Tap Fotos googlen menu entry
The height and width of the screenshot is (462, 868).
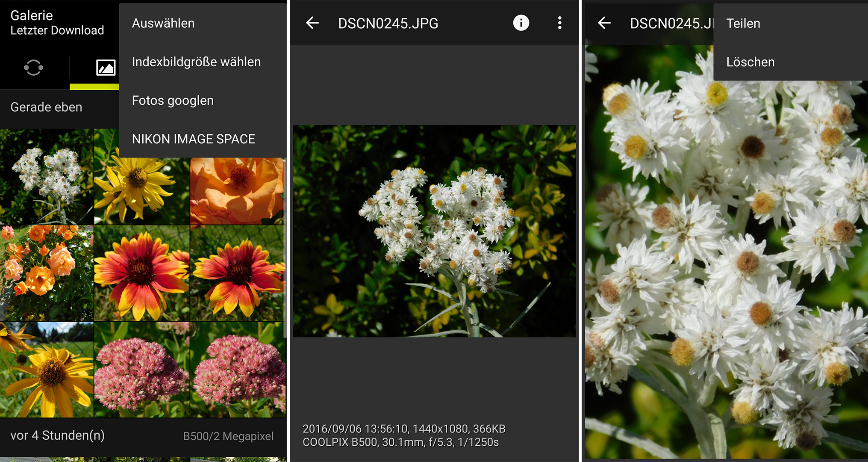[173, 101]
